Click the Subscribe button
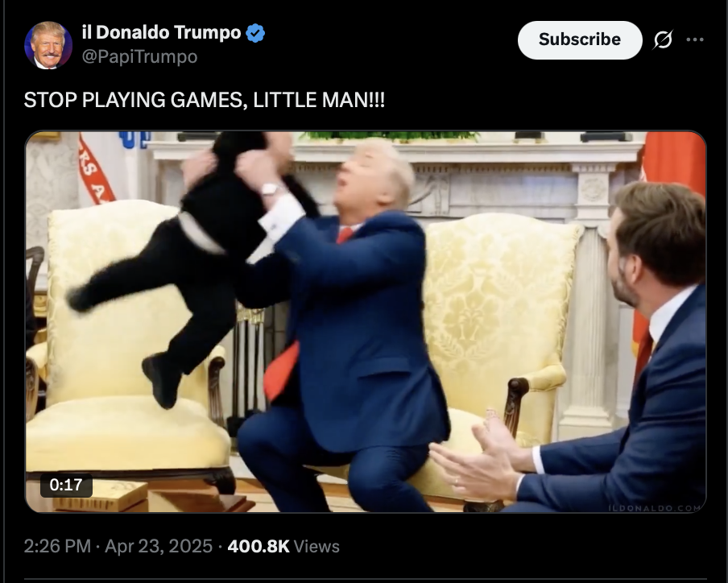The image size is (728, 583). 580,40
